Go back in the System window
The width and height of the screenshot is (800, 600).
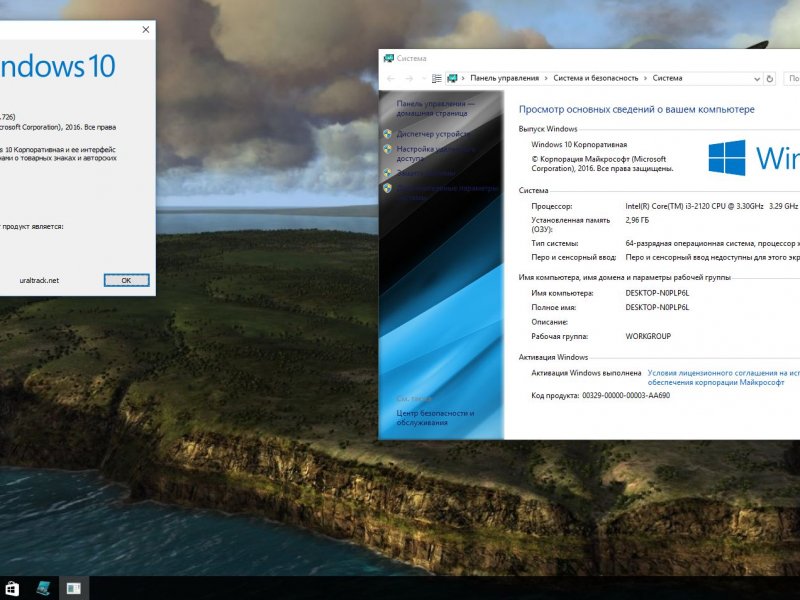point(391,79)
